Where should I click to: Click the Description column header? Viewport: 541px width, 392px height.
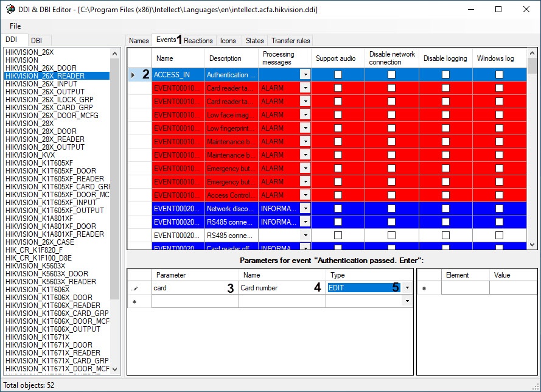tap(225, 58)
